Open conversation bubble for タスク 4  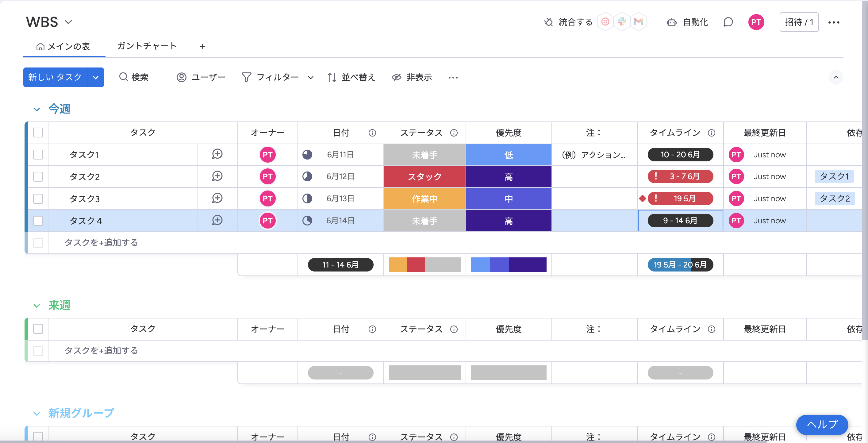(x=217, y=220)
